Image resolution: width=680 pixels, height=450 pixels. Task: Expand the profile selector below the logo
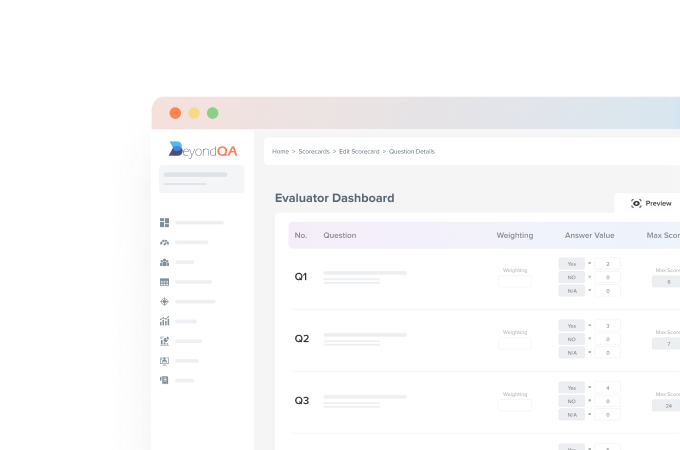coord(201,179)
